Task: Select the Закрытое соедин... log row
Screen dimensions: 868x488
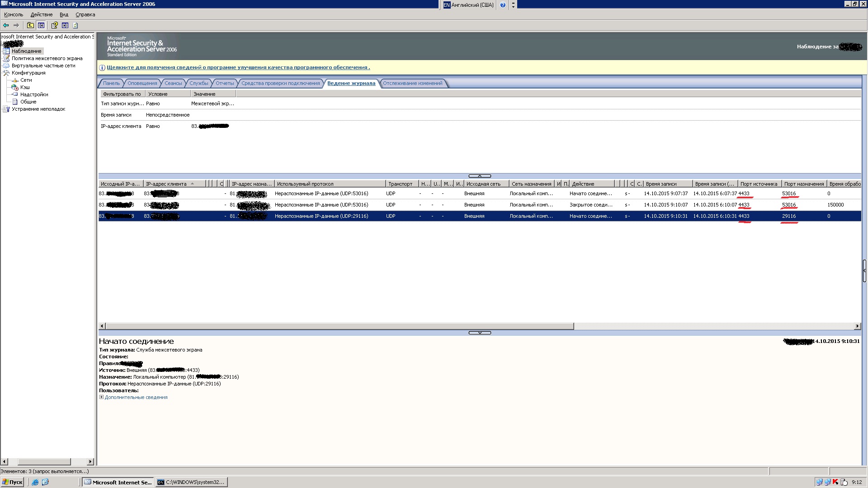Action: tap(480, 205)
